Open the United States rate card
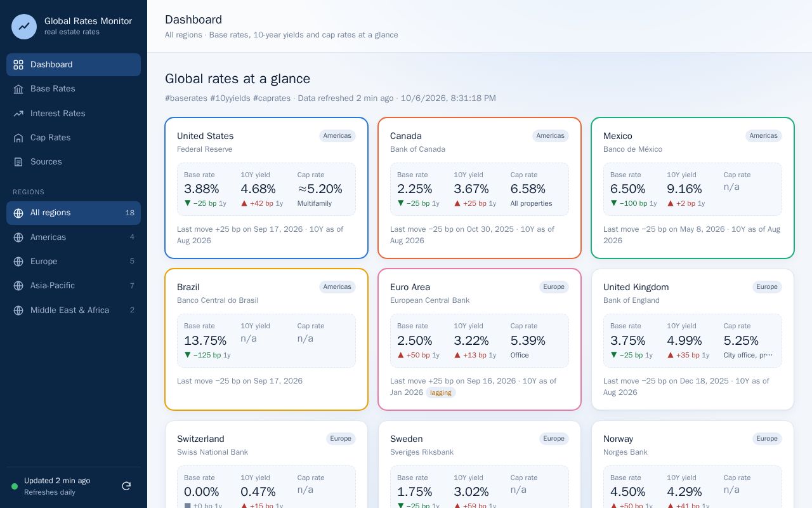The image size is (812, 508). [266, 188]
